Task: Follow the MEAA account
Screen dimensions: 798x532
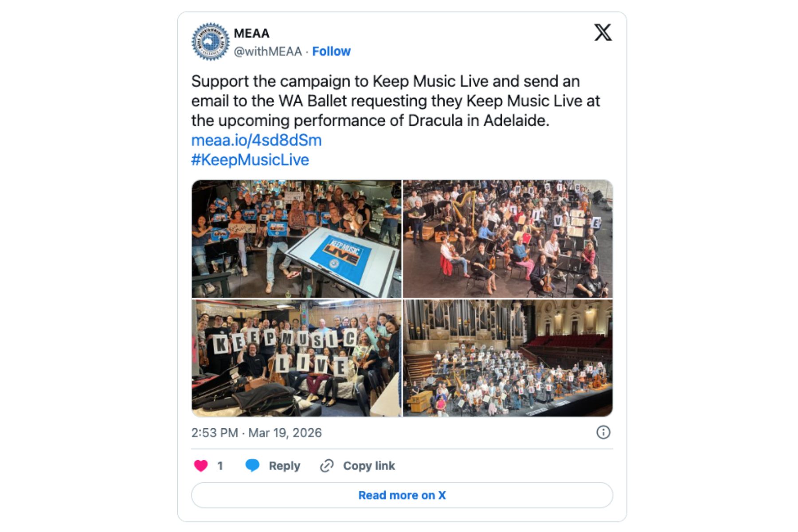Action: click(x=331, y=51)
